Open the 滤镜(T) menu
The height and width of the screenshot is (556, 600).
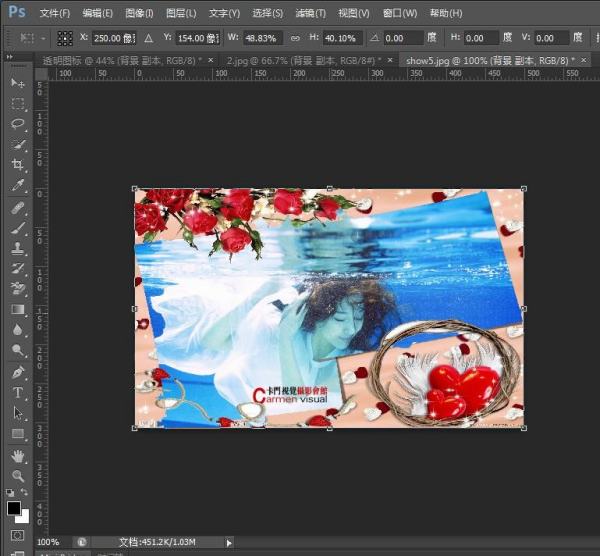(311, 13)
